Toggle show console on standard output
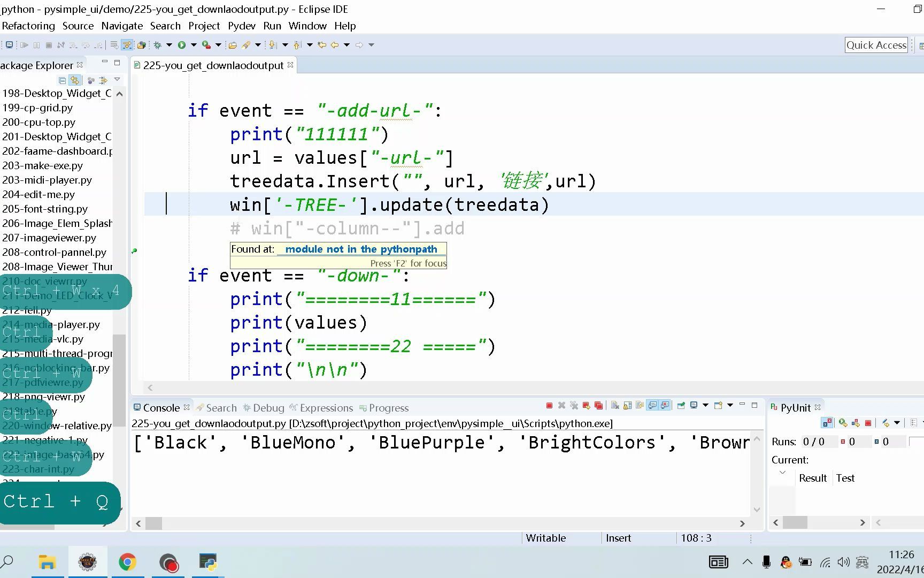Image resolution: width=924 pixels, height=578 pixels. coord(652,406)
